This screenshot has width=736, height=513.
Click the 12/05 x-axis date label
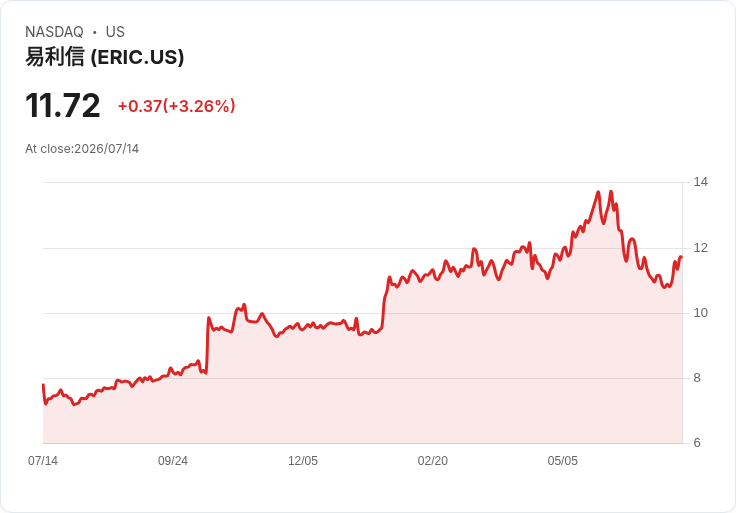click(x=303, y=461)
